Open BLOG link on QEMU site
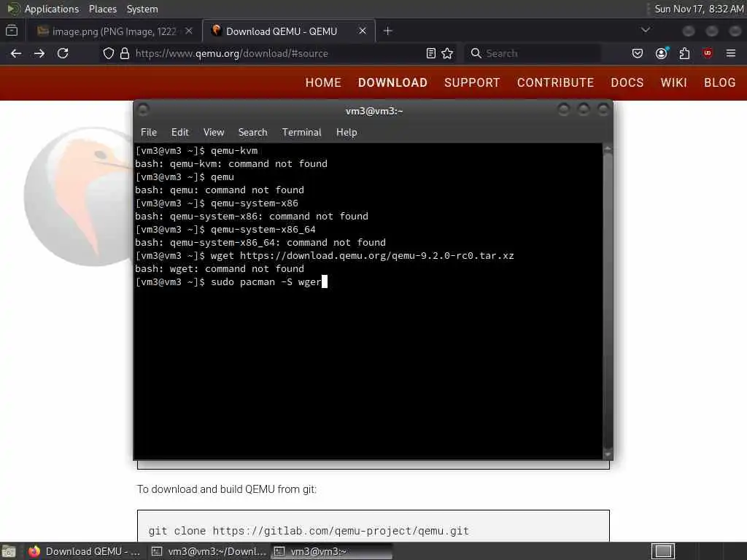 click(x=720, y=83)
